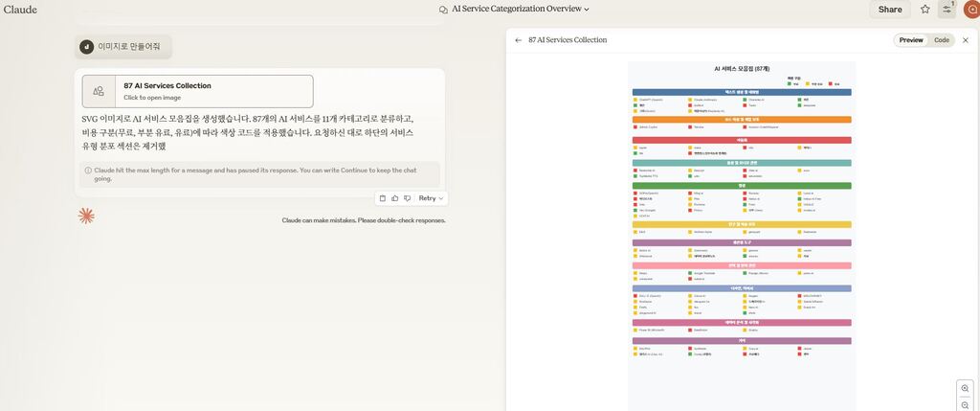Zoom out on the artifact preview
Image resolution: width=980 pixels, height=411 pixels.
tap(965, 405)
